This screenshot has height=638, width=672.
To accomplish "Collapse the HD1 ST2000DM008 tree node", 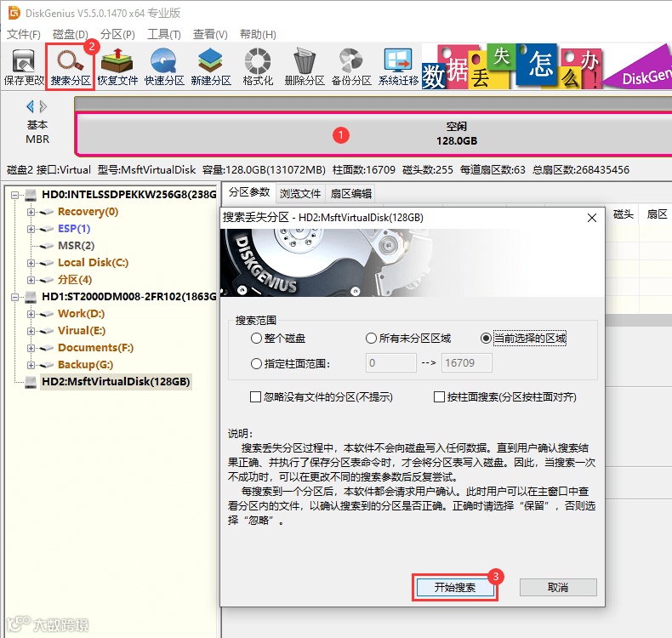I will 14,297.
